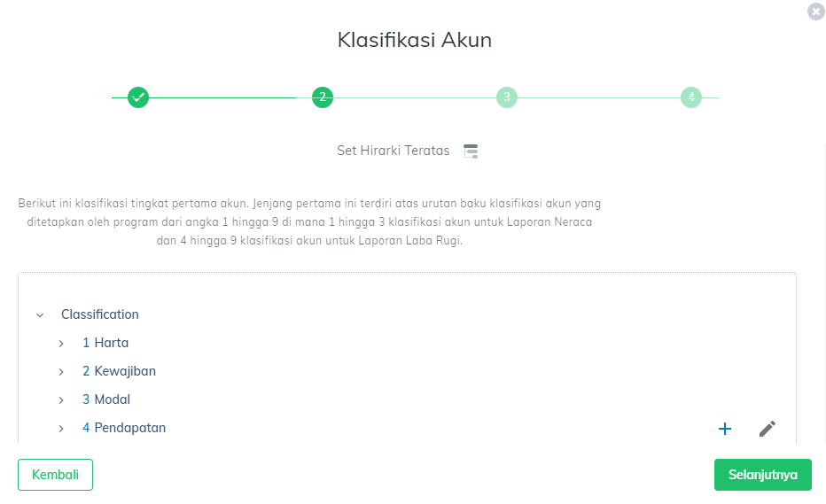
Task: Click the pencil edit icon
Action: point(767,429)
